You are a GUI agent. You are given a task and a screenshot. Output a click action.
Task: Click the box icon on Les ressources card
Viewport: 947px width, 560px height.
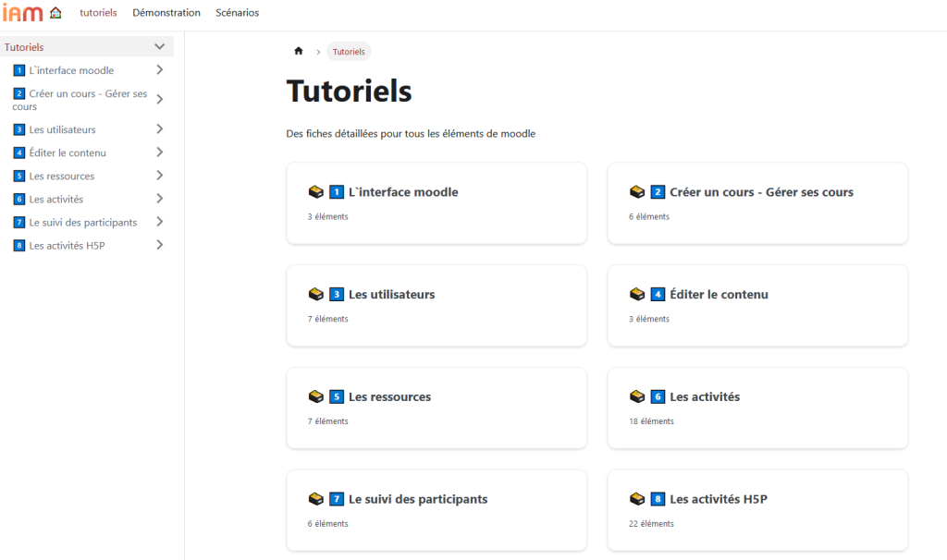click(x=315, y=396)
